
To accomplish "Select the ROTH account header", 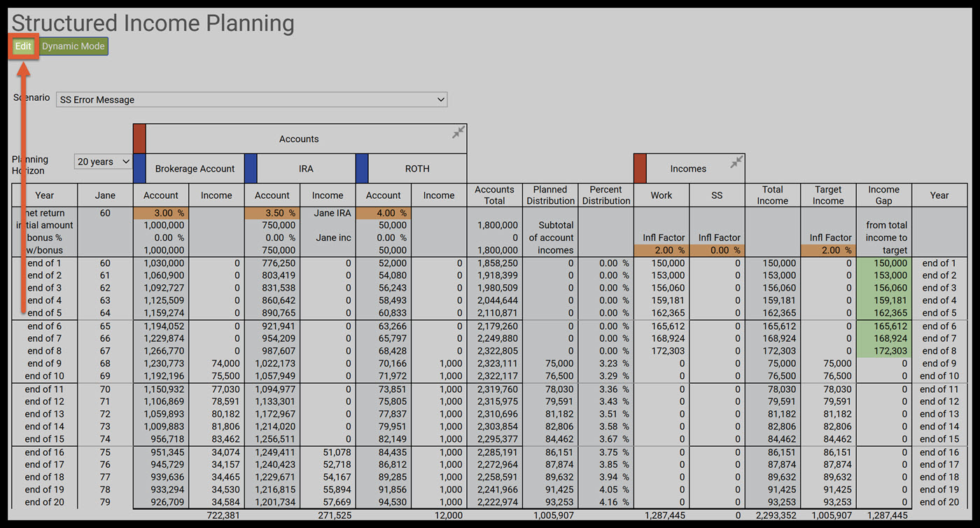I will point(417,169).
